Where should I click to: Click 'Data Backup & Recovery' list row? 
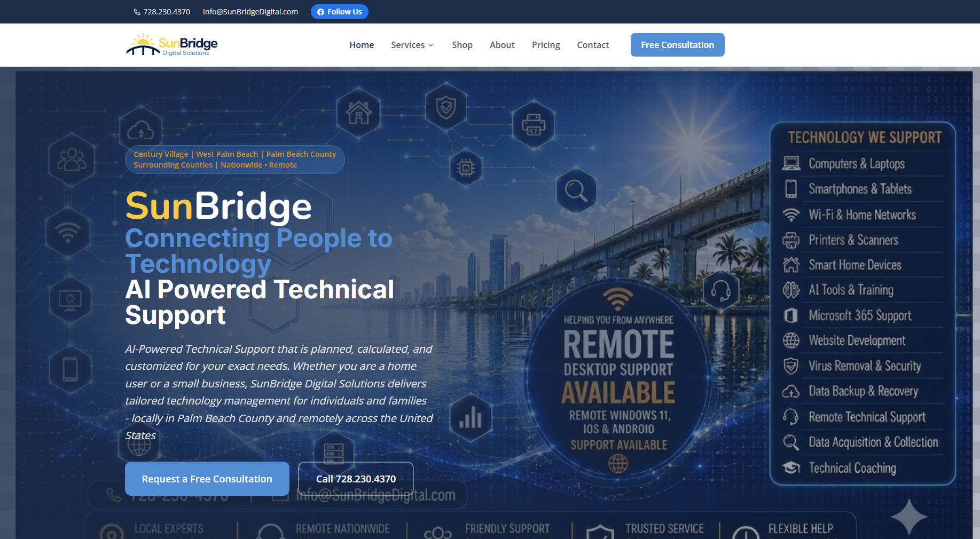pyautogui.click(x=863, y=391)
